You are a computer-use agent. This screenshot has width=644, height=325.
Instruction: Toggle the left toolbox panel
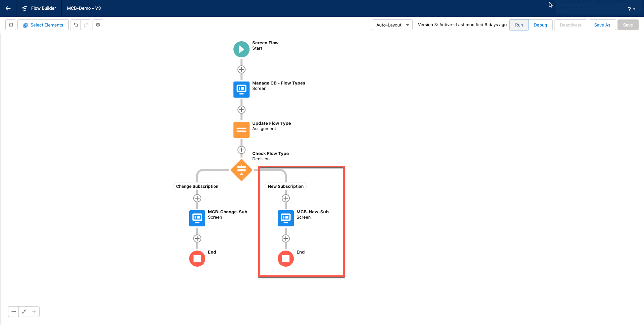[11, 25]
